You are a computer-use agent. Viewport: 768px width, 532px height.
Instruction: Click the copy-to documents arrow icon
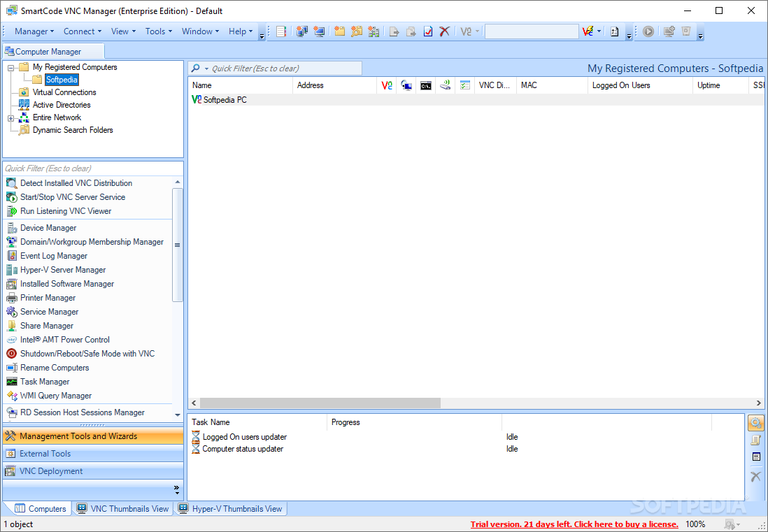(411, 31)
